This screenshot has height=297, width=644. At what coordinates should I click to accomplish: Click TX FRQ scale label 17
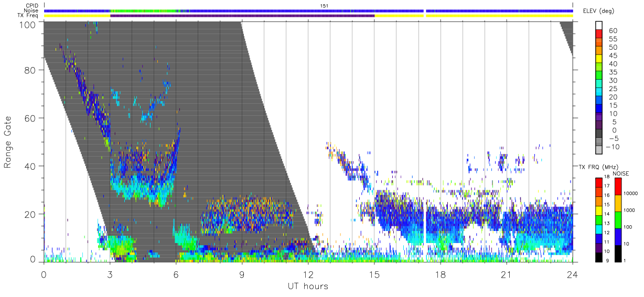[606, 186]
